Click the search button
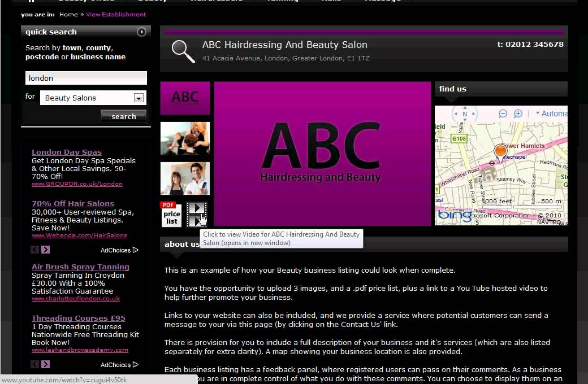 click(x=123, y=116)
